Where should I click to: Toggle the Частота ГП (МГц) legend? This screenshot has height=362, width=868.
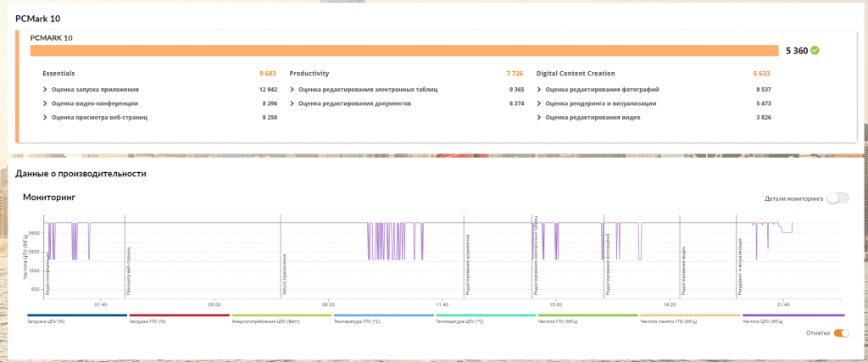pos(588,318)
